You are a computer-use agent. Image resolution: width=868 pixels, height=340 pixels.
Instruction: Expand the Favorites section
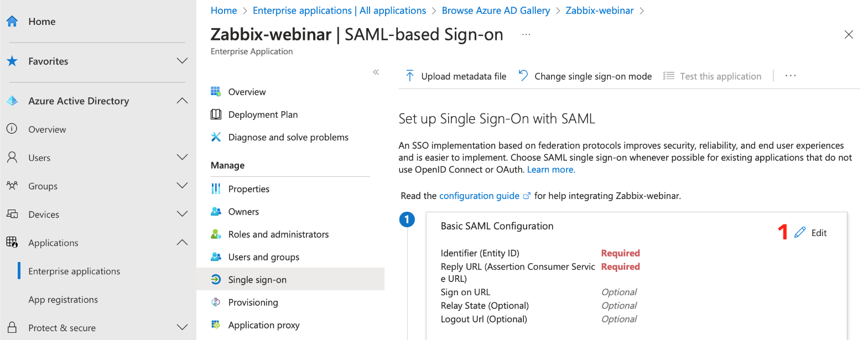click(x=183, y=61)
